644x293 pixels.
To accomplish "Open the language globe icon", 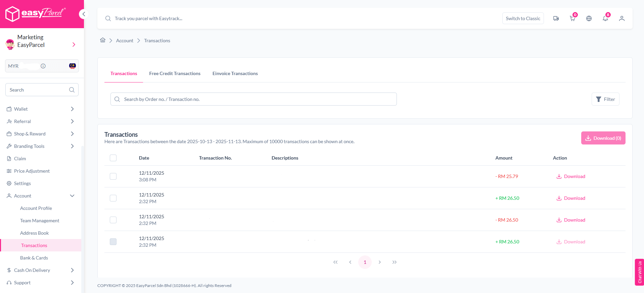I will (589, 18).
